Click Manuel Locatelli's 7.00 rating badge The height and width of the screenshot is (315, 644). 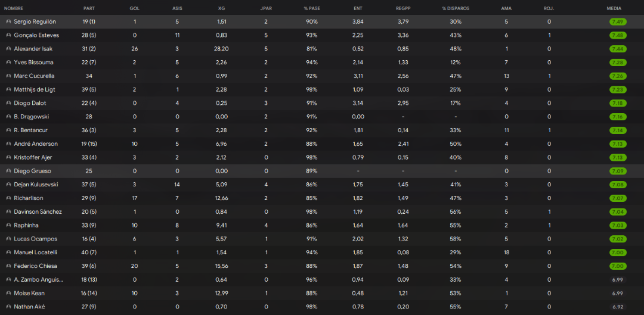pos(618,252)
